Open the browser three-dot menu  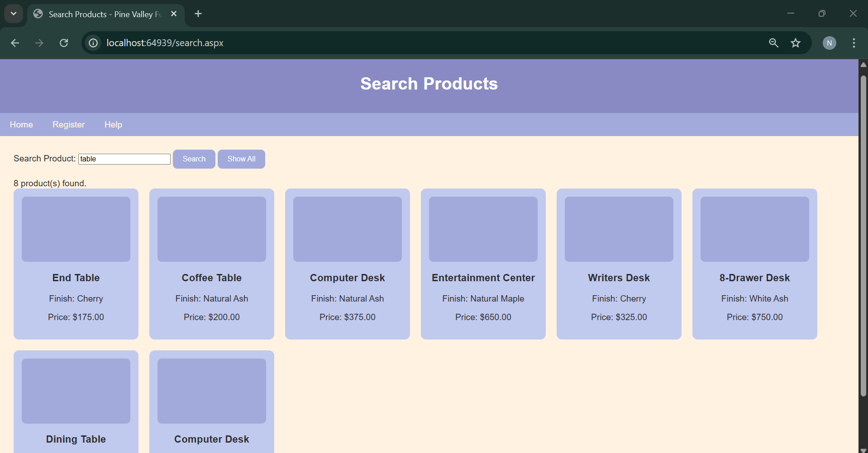pos(854,43)
